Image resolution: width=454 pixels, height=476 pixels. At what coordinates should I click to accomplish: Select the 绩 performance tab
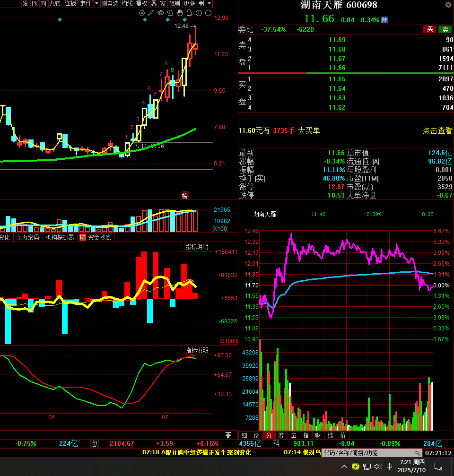point(331,435)
